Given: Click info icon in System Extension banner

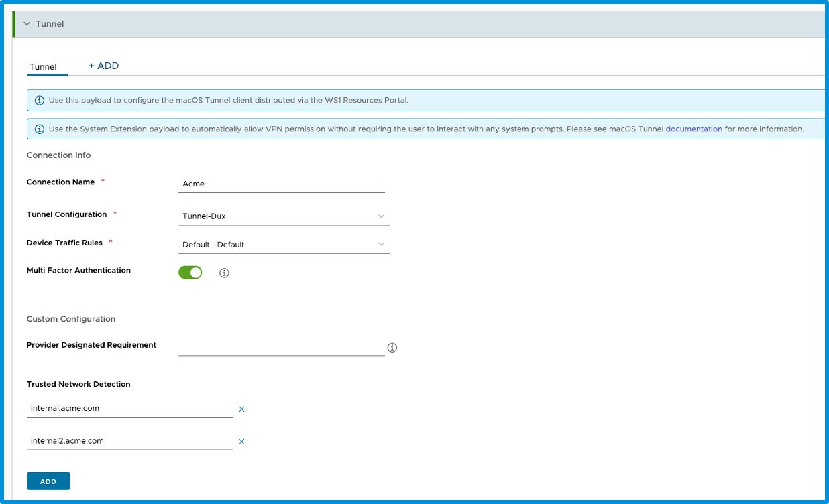Looking at the screenshot, I should click(40, 129).
